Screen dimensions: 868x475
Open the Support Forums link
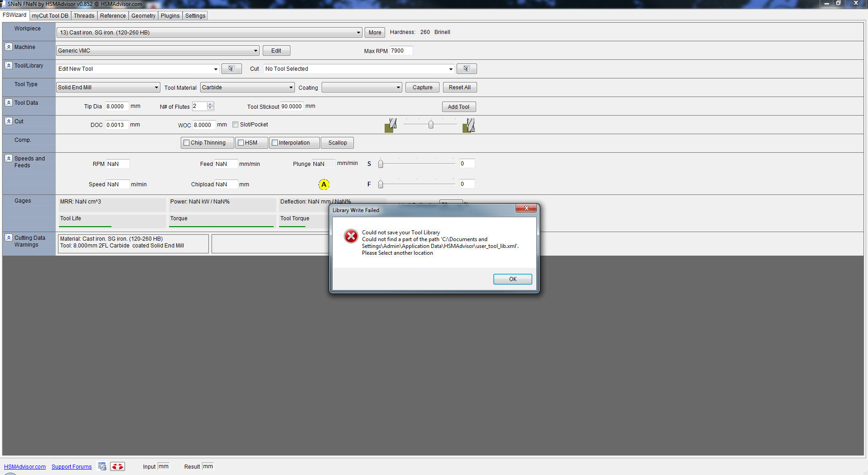pyautogui.click(x=72, y=467)
